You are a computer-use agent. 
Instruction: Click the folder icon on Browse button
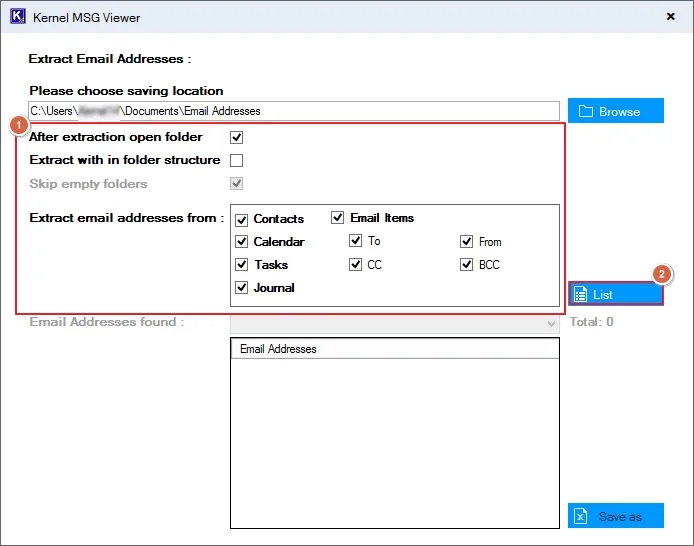(586, 111)
